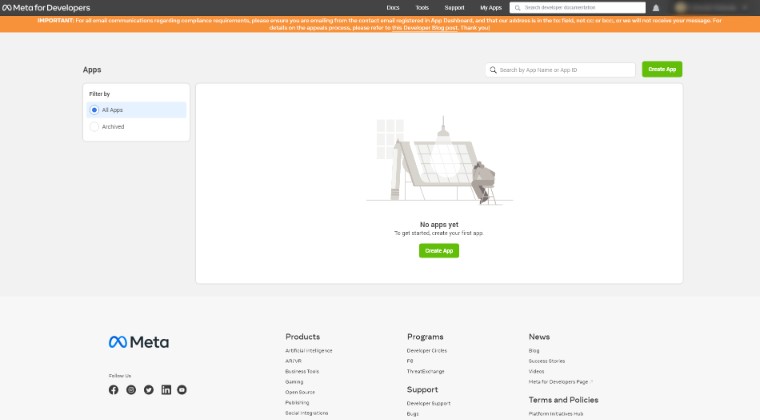Click Create App below No apps yet
This screenshot has width=760, height=420.
click(439, 250)
